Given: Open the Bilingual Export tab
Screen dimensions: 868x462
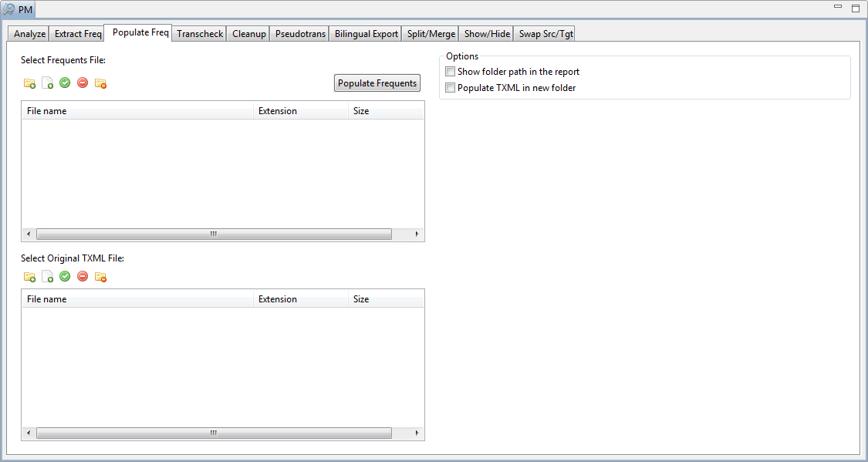Looking at the screenshot, I should (x=366, y=34).
